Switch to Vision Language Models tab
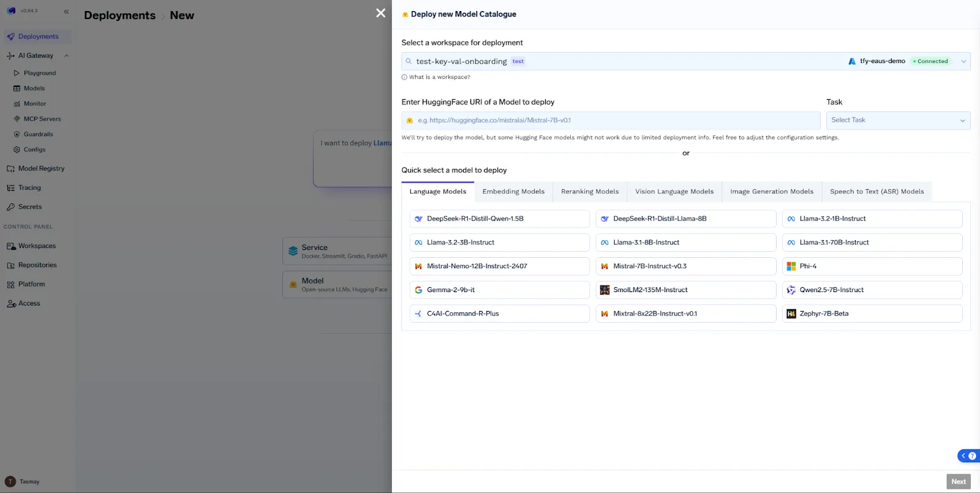The width and height of the screenshot is (980, 493). [x=674, y=192]
